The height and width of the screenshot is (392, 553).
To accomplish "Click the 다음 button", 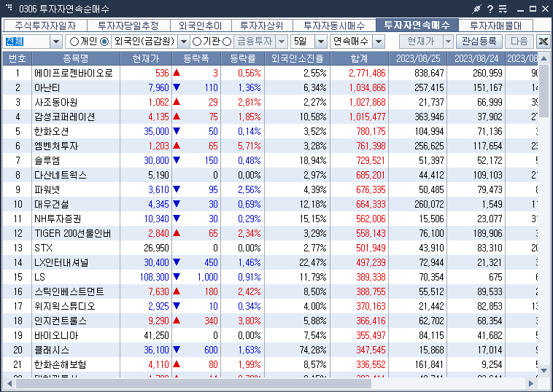I will tap(519, 42).
